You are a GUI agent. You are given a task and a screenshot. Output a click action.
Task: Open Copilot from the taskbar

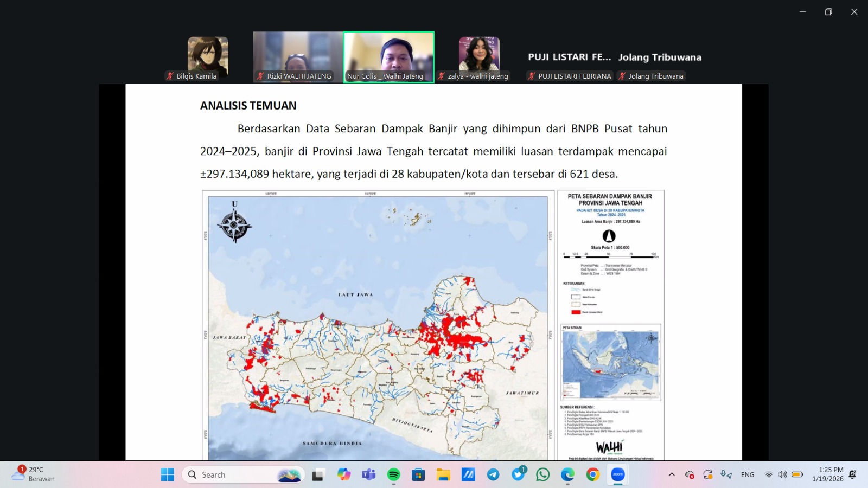pos(344,475)
